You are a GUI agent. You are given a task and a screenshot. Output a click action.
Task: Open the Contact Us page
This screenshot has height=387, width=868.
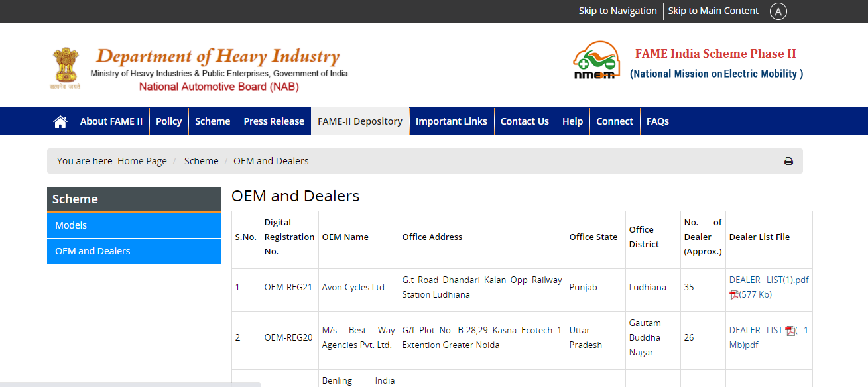point(525,121)
